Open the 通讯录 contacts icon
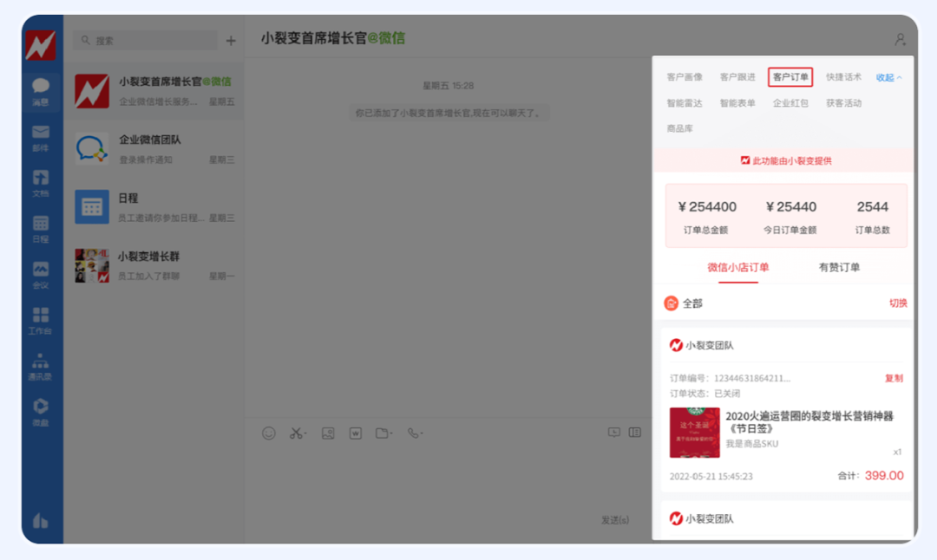The image size is (937, 560). coord(41,366)
